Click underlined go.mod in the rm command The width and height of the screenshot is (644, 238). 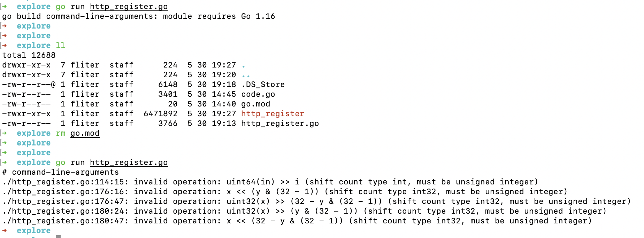tap(85, 133)
